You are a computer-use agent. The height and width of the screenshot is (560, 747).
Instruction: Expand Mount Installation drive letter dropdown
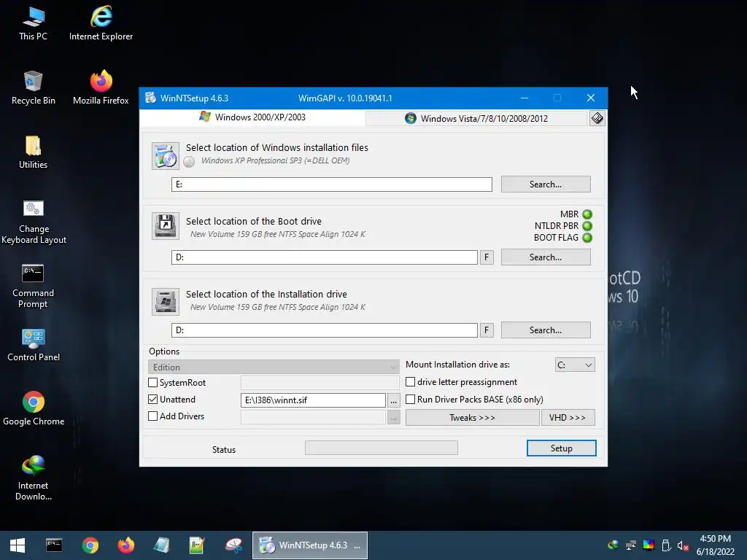575,365
